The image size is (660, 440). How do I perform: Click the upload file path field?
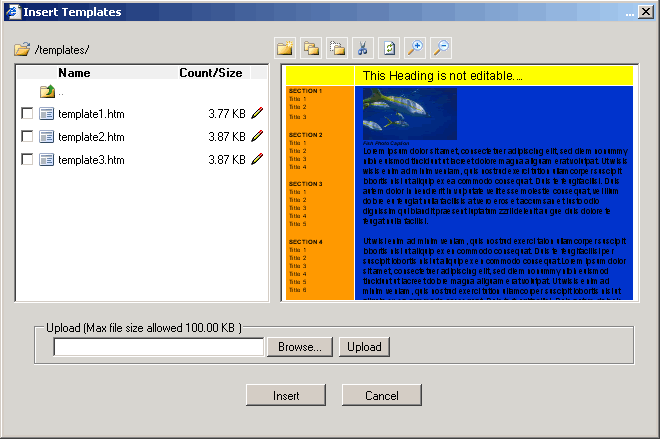click(x=159, y=347)
